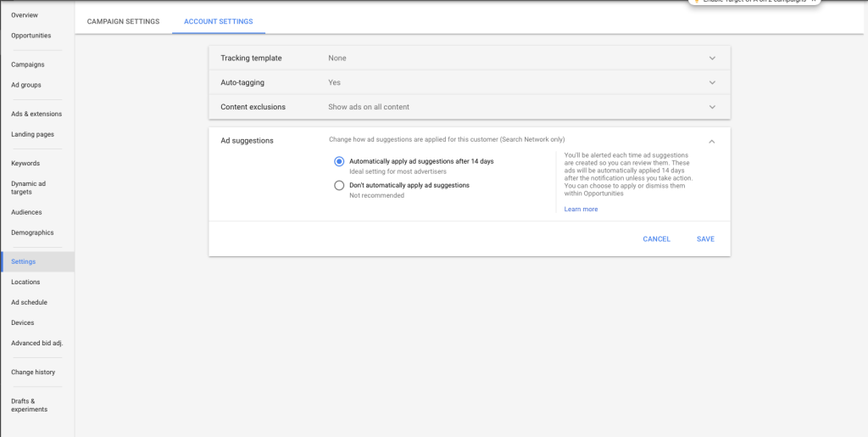Click the Save button
Viewport: 868px width, 437px height.
(x=705, y=239)
